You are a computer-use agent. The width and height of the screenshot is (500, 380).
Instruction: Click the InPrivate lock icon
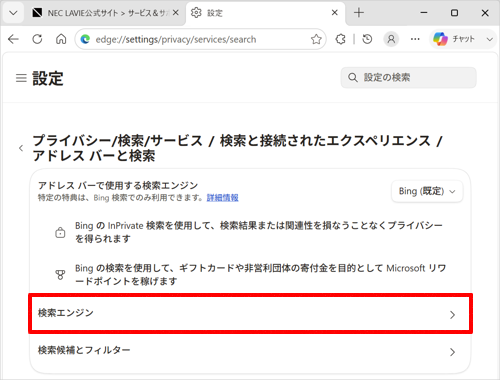pyautogui.click(x=60, y=232)
